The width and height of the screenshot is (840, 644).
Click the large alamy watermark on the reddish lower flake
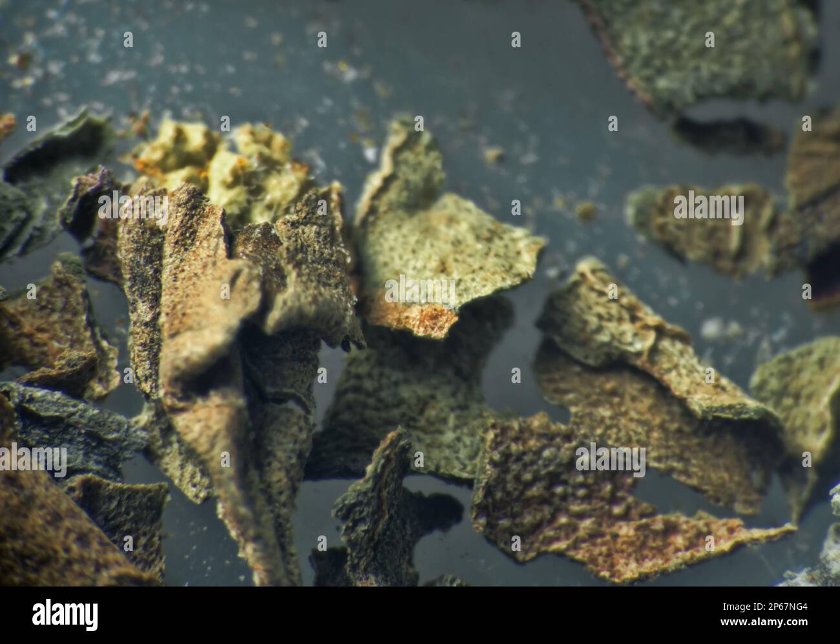[610, 460]
